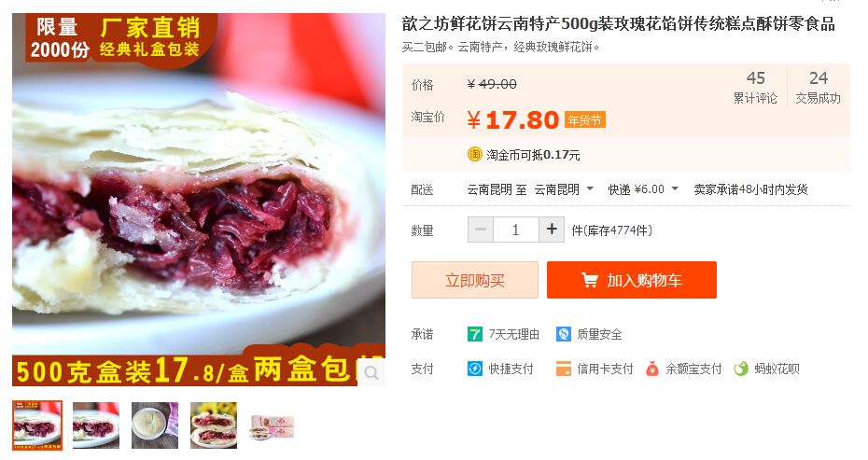
Task: Open the 云南昆明 destination dropdown
Action: coord(564,189)
